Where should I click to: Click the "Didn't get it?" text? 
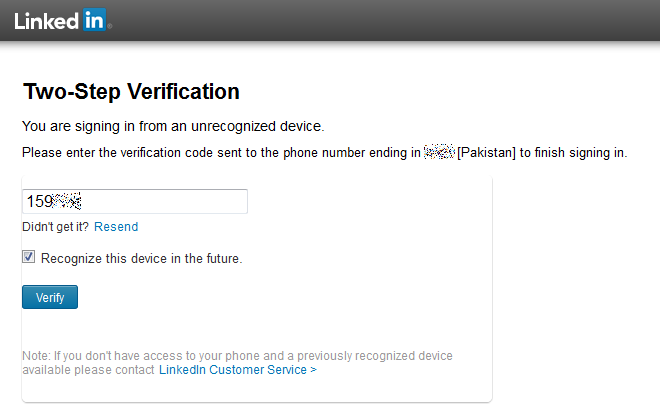click(x=55, y=227)
